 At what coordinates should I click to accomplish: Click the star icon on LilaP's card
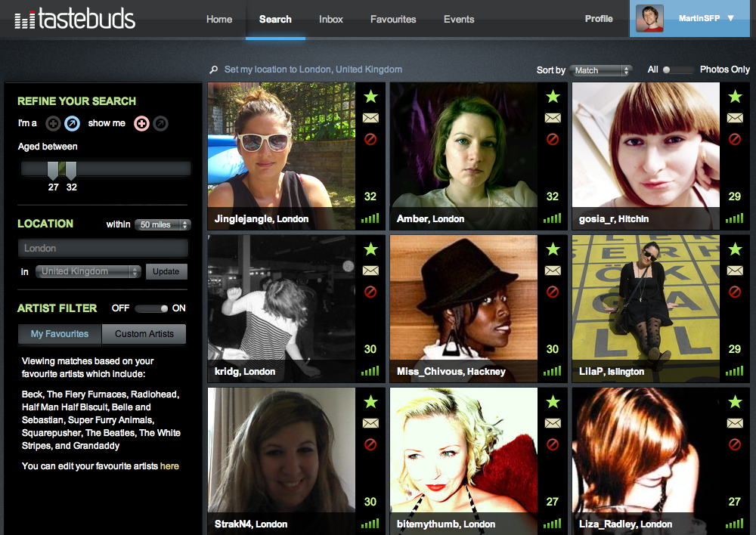click(x=736, y=249)
